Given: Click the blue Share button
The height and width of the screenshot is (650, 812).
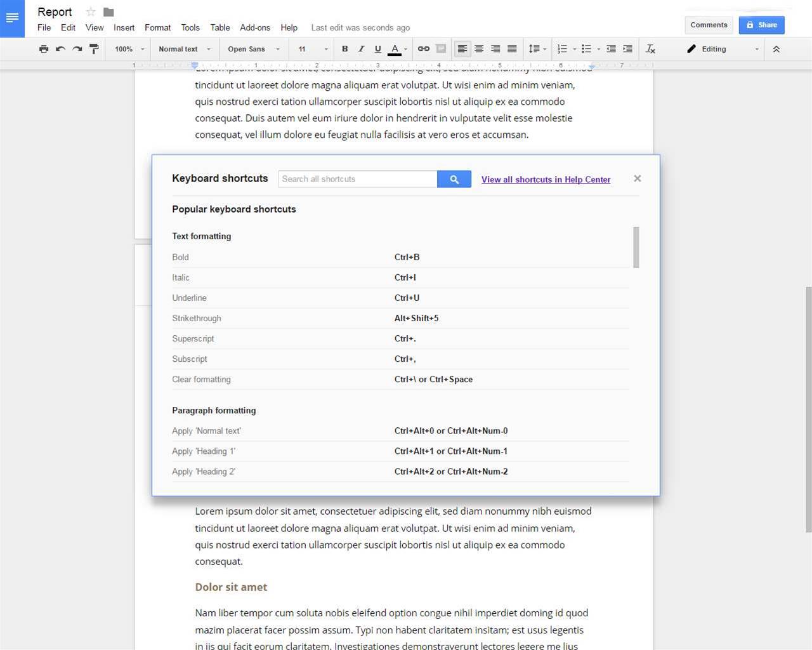Looking at the screenshot, I should point(761,25).
